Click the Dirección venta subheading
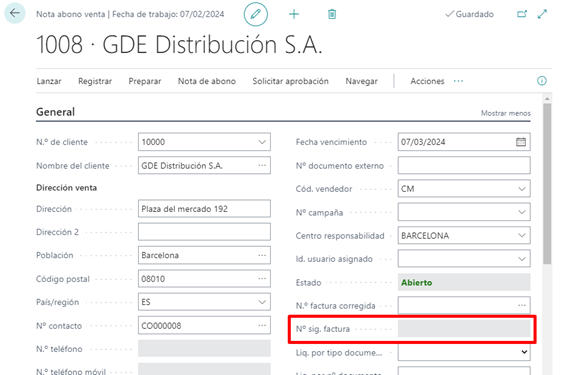 pyautogui.click(x=67, y=188)
